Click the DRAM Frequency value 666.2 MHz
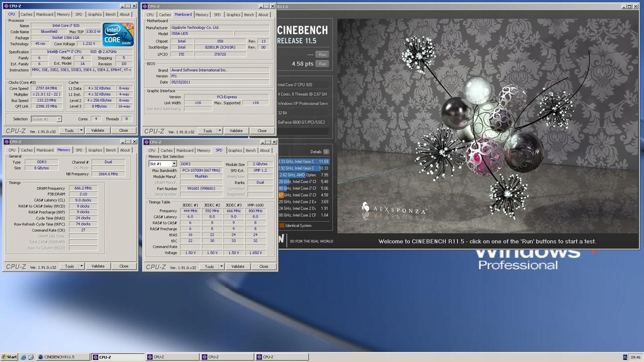This screenshot has height=362, width=644. 83,189
